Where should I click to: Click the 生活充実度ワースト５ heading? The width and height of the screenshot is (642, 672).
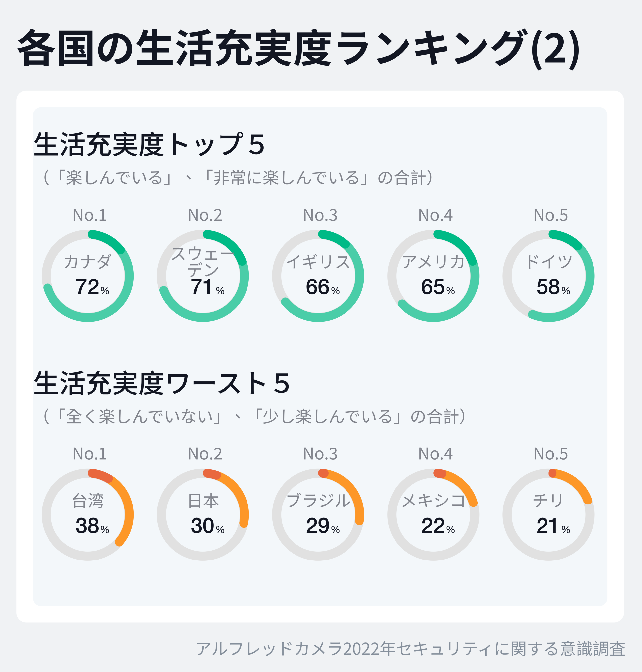click(x=162, y=383)
